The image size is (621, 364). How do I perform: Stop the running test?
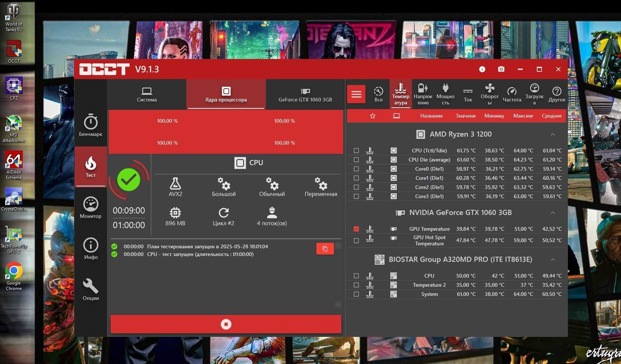[x=226, y=324]
